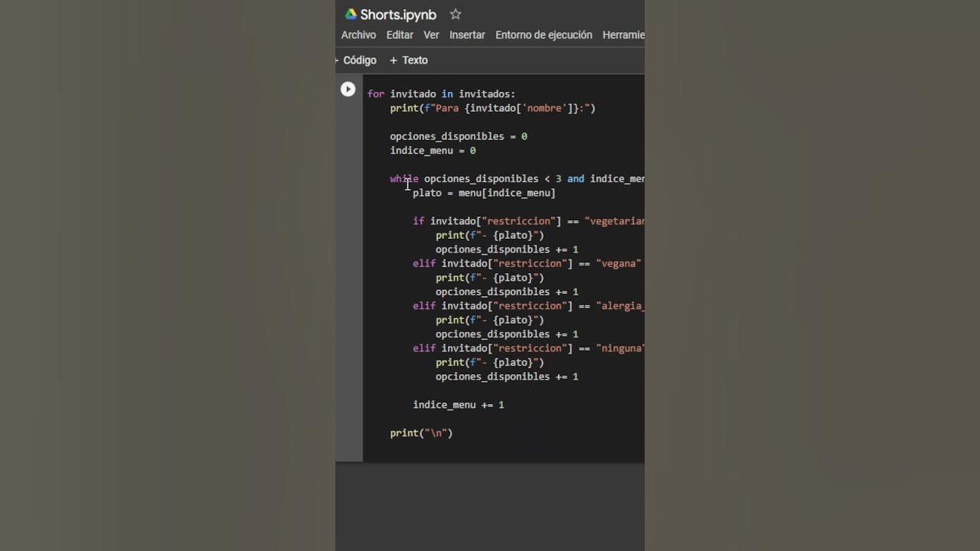Star the Shorts.ipynb notebook
This screenshot has width=980, height=551.
point(456,15)
